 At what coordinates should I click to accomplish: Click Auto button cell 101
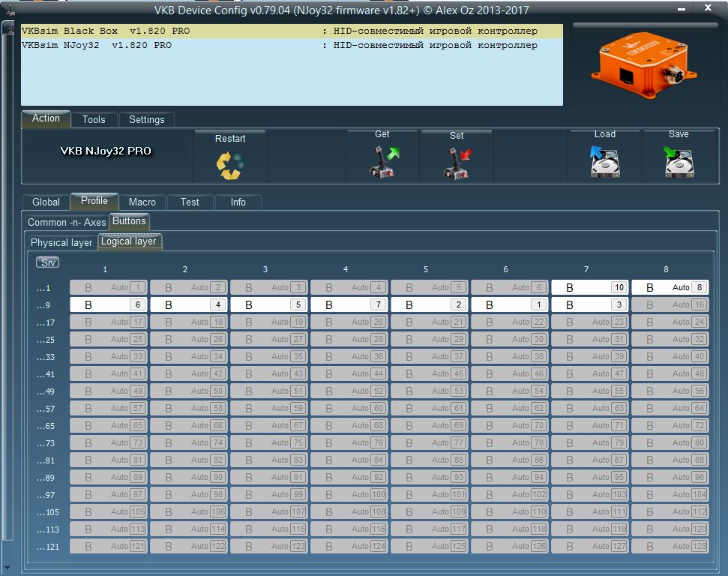(430, 494)
